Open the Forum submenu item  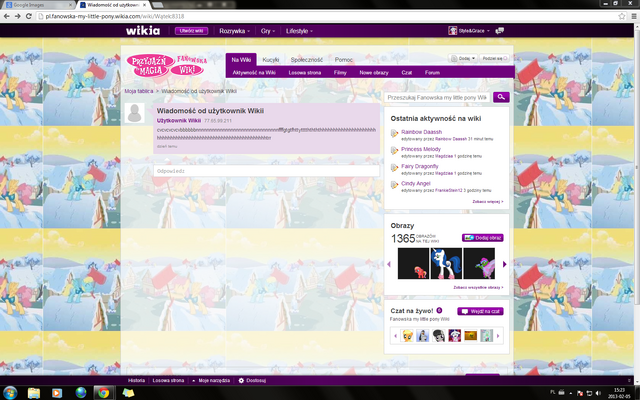[x=432, y=73]
